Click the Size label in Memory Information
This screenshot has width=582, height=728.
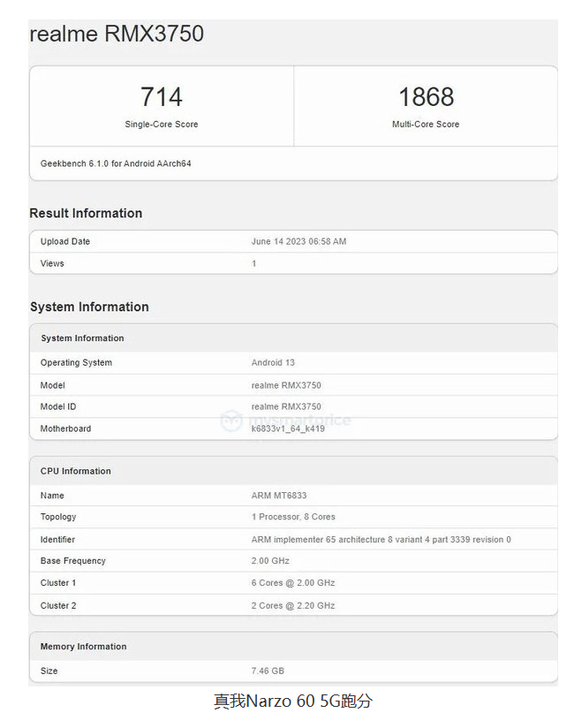pos(49,671)
